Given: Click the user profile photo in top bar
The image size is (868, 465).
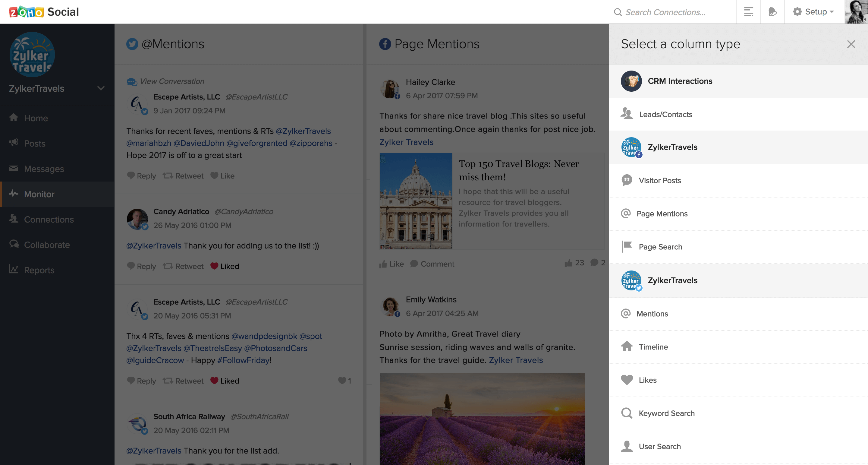Looking at the screenshot, I should pos(856,12).
